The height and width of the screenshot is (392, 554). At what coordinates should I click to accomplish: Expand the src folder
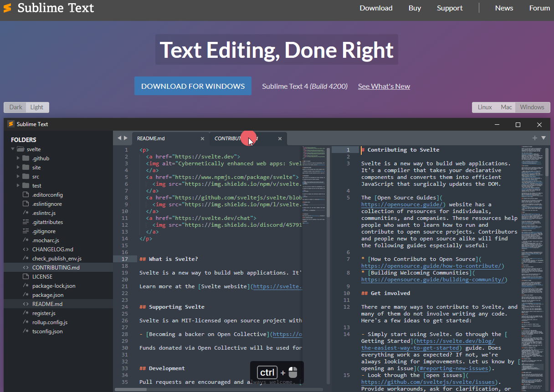pos(18,177)
